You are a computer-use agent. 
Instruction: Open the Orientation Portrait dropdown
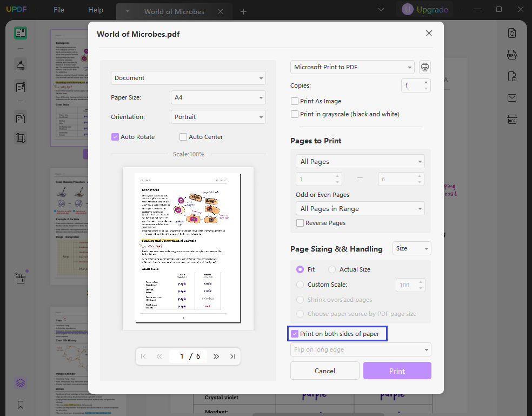[218, 117]
